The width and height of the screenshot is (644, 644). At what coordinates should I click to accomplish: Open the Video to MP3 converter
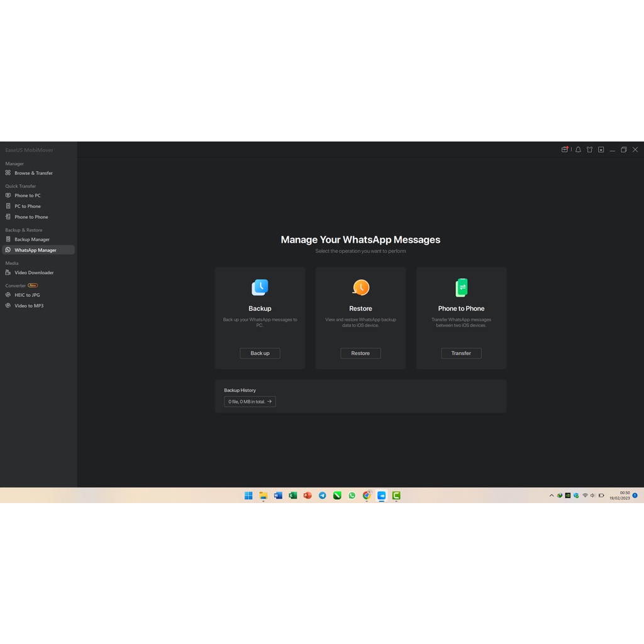tap(29, 306)
